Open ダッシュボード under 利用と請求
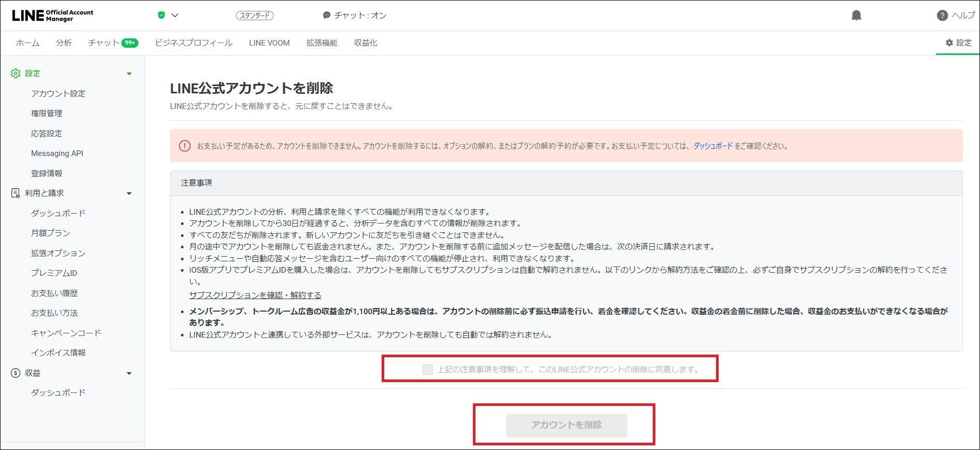This screenshot has width=980, height=450. 58,214
